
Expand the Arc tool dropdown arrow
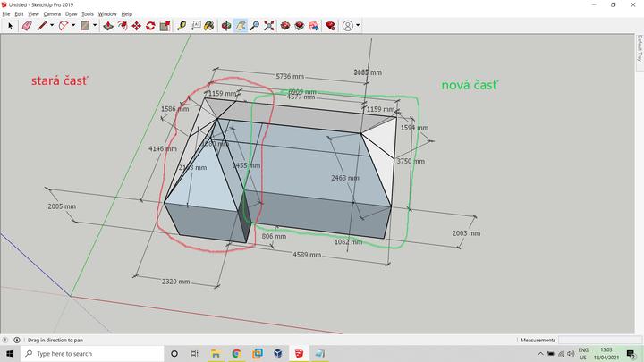76,26
